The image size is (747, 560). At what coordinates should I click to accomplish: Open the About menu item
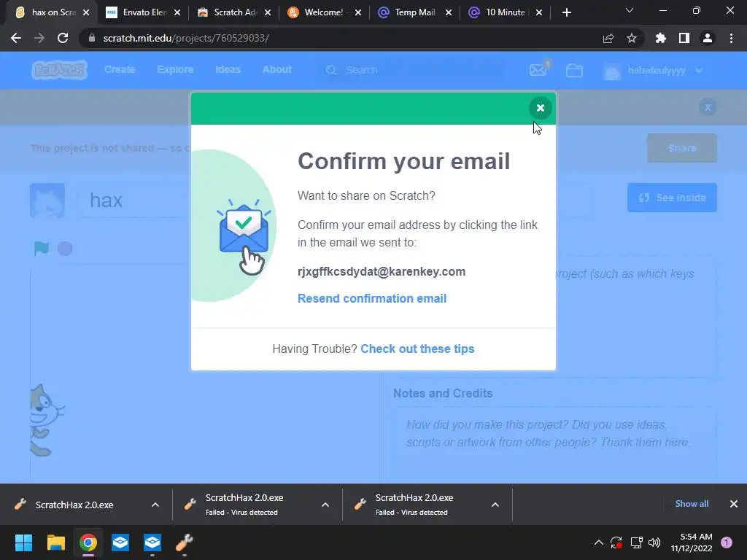276,69
